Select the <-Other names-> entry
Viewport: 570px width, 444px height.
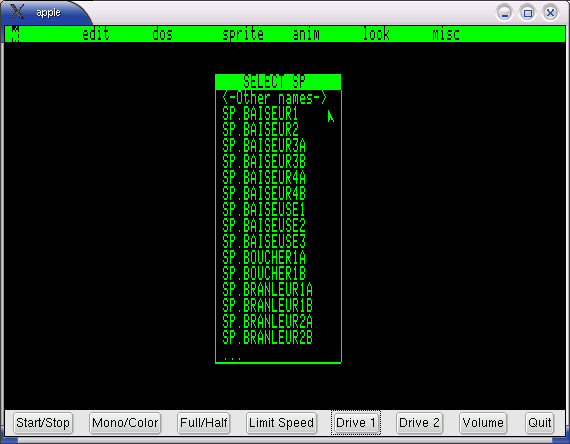click(274, 98)
